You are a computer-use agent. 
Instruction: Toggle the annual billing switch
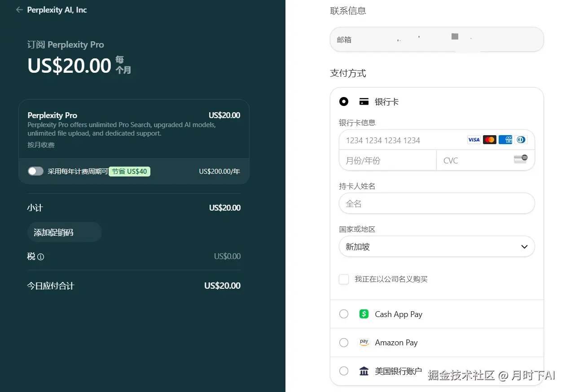35,171
